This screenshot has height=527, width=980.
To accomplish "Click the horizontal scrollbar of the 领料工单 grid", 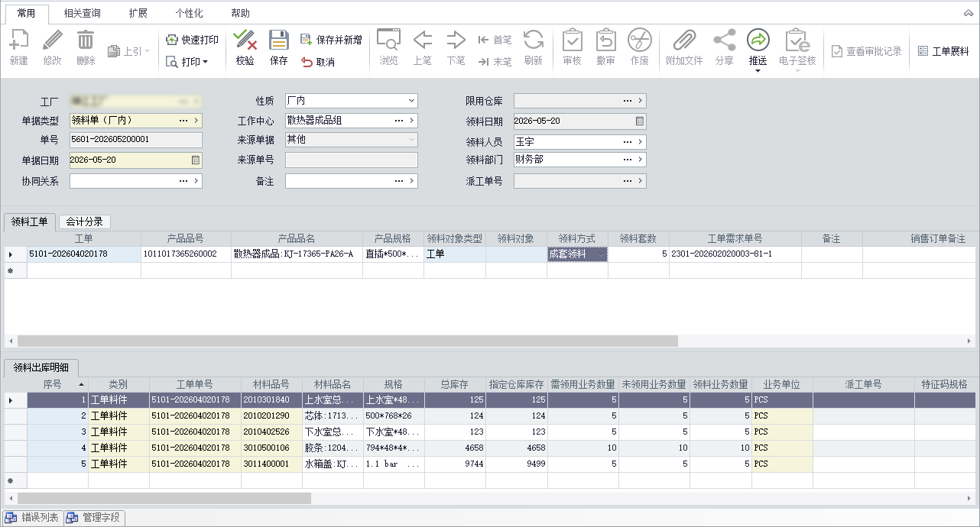I will (x=348, y=341).
